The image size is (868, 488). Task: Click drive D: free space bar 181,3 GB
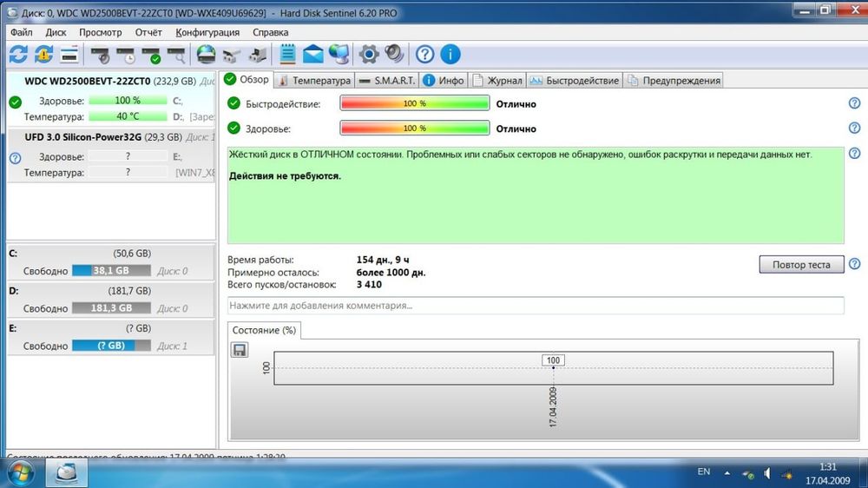(111, 308)
